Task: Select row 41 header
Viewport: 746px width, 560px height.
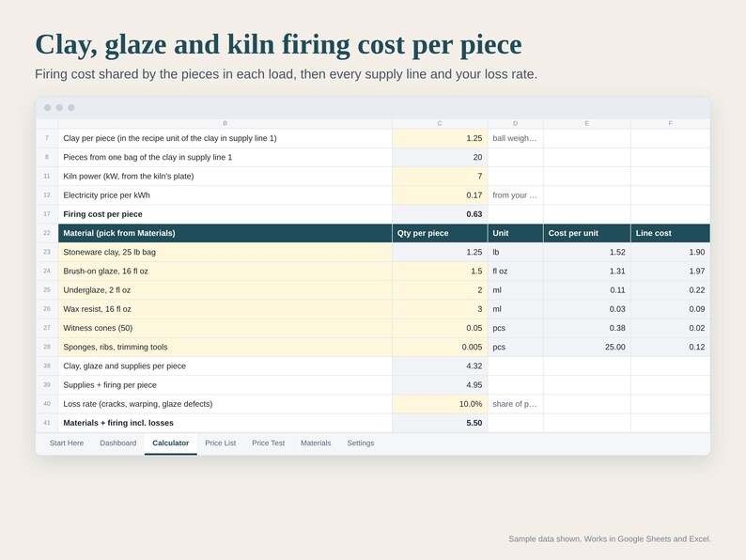Action: tap(47, 423)
